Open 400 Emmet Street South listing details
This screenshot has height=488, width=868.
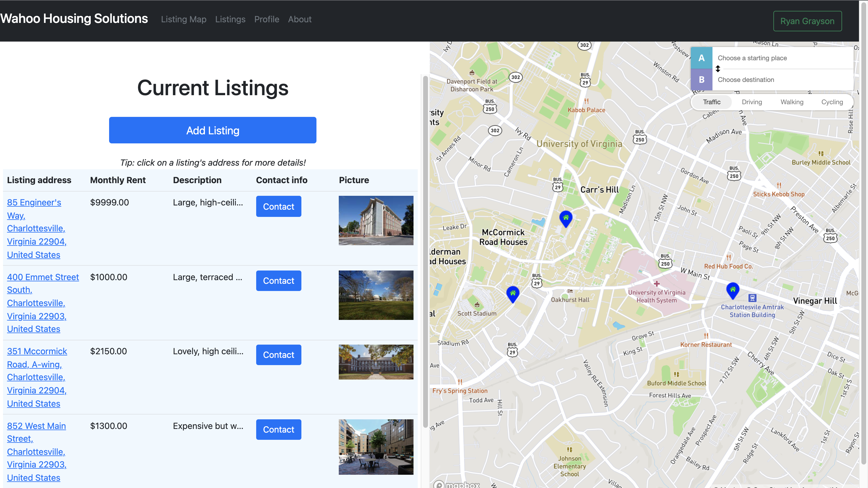[43, 303]
